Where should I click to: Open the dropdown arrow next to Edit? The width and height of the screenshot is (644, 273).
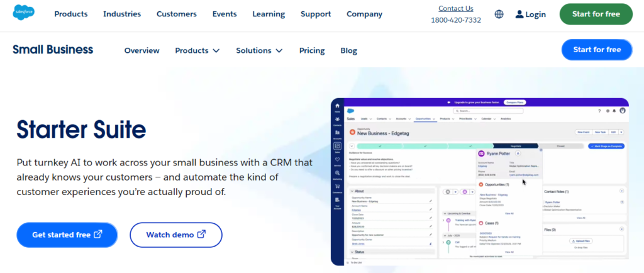click(621, 132)
